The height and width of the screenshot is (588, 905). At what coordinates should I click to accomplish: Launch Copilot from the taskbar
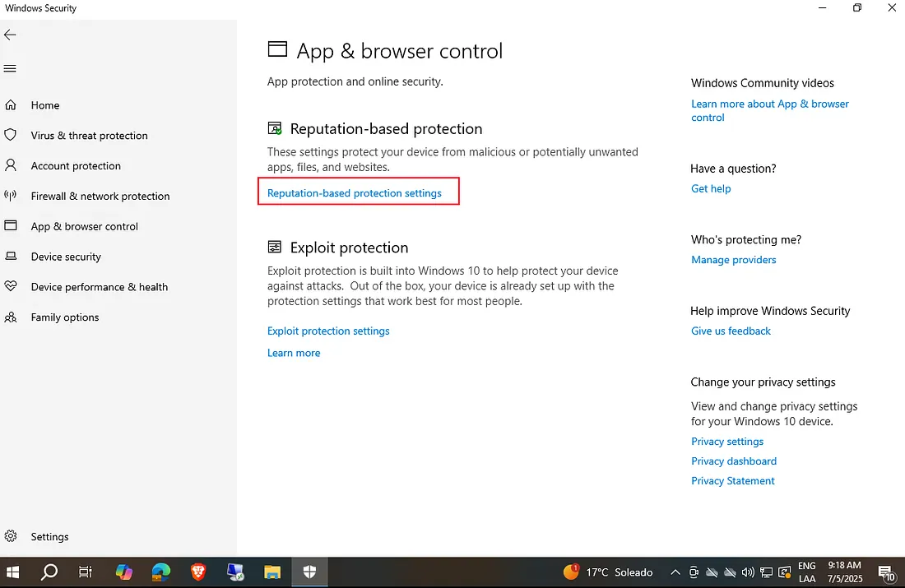coord(123,572)
